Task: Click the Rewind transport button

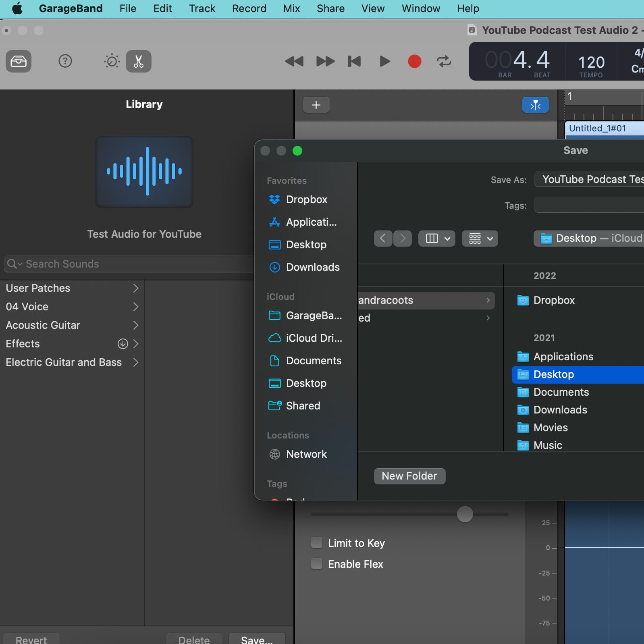Action: coord(294,61)
